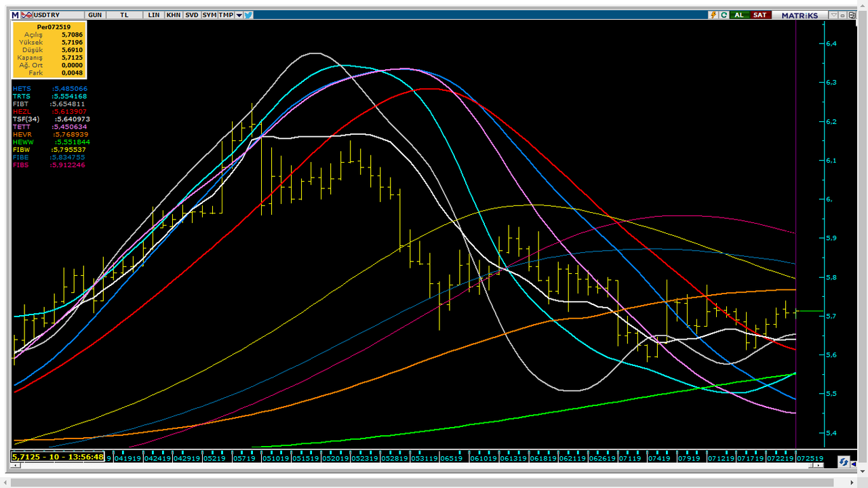The width and height of the screenshot is (868, 488).
Task: Select the HEVR indicator label
Action: [22, 134]
